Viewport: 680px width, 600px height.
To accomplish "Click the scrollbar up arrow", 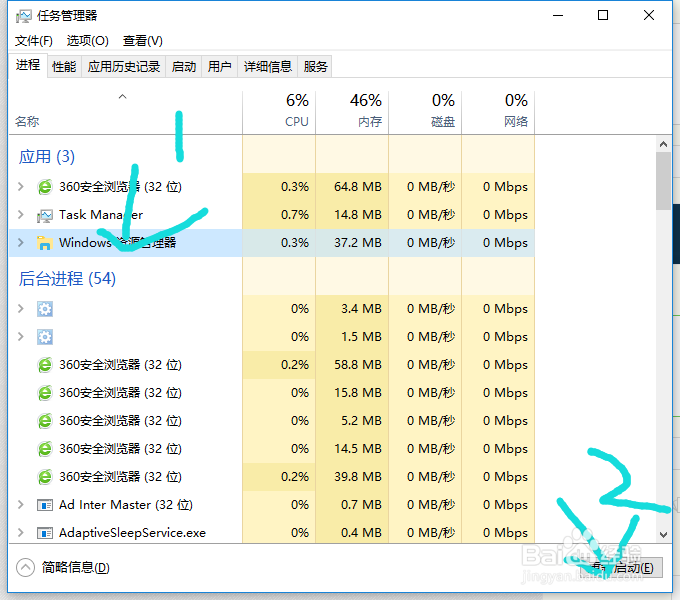I will pos(664,144).
